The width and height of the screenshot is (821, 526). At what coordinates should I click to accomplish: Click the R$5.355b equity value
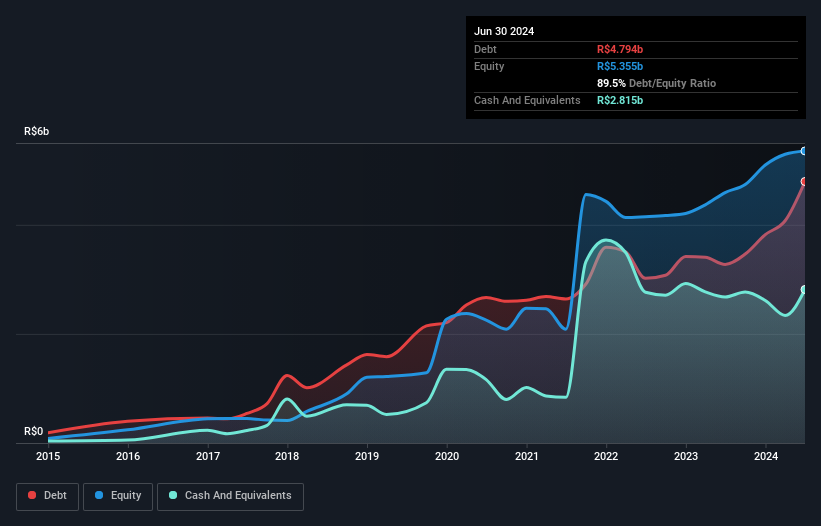click(620, 66)
